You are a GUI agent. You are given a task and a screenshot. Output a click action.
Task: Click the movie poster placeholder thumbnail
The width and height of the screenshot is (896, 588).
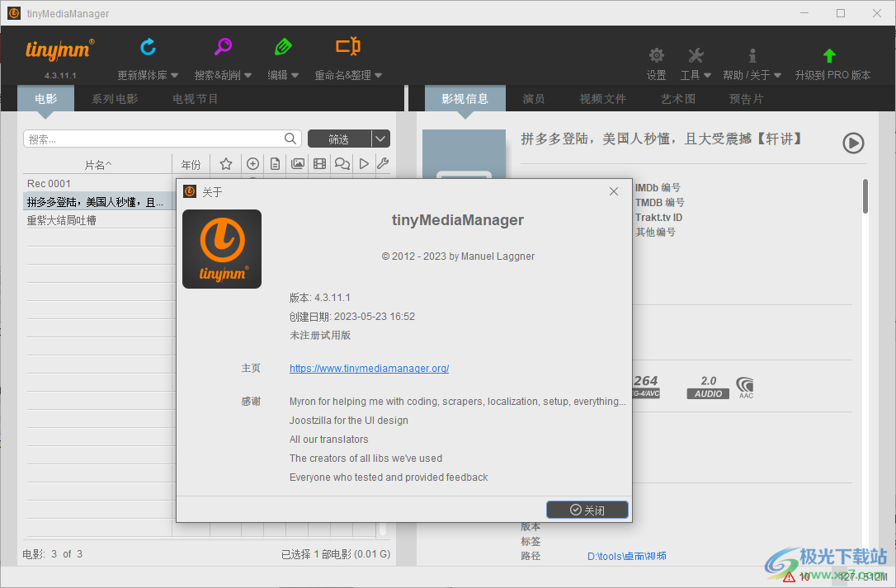464,153
